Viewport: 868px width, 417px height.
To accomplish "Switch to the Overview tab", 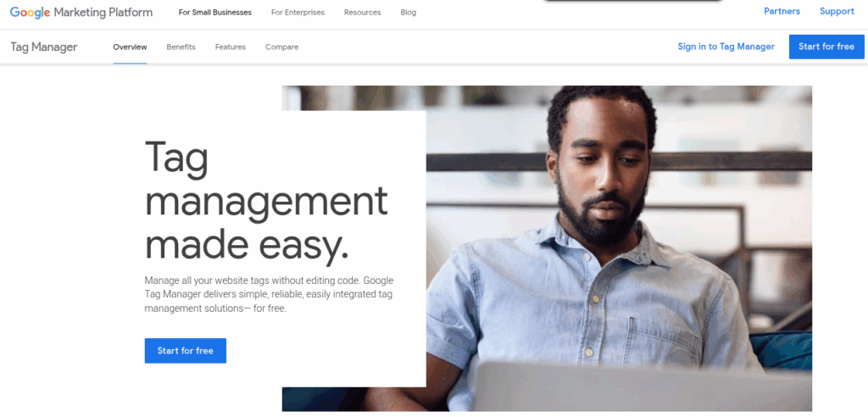I will (130, 47).
